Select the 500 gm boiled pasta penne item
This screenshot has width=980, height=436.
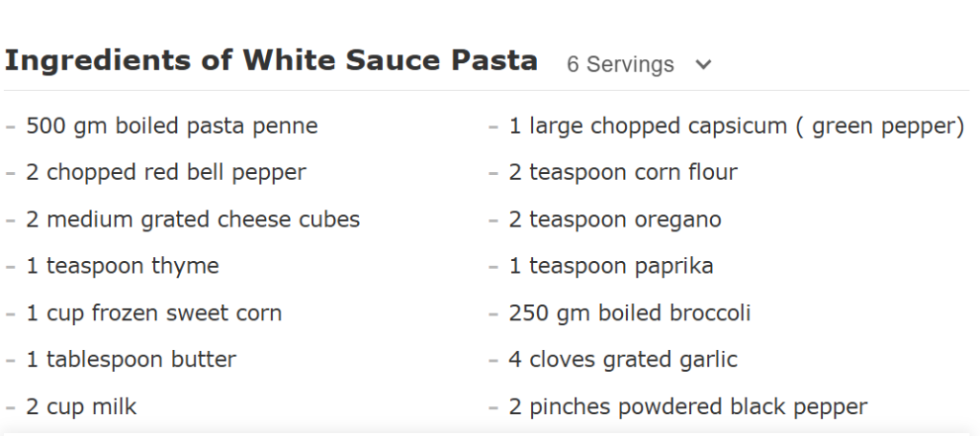pyautogui.click(x=172, y=125)
